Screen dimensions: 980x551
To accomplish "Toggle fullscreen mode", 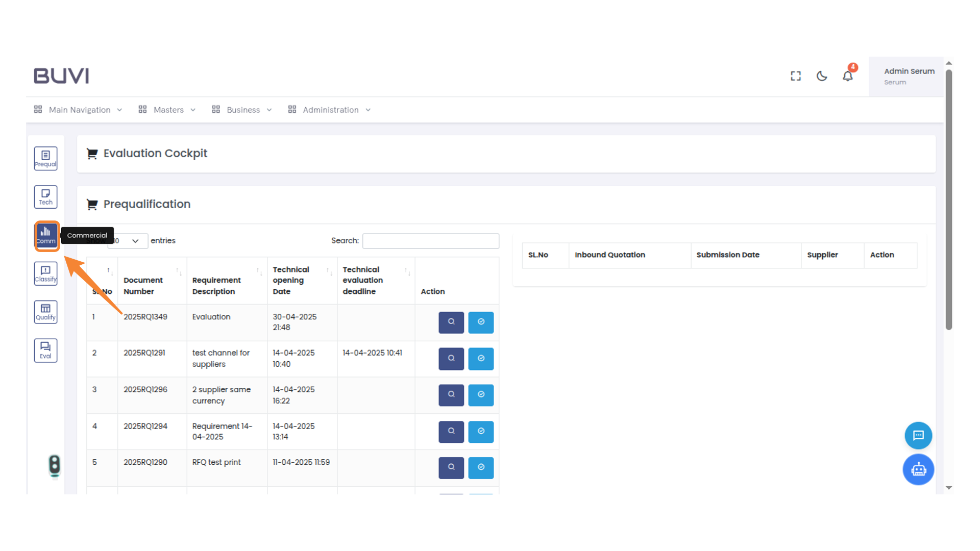I will point(795,76).
